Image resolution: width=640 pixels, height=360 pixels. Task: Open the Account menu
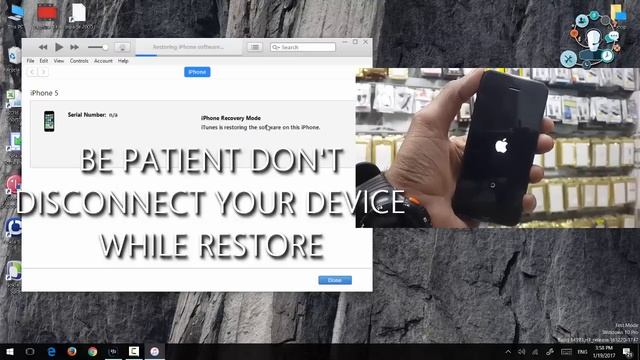(103, 61)
